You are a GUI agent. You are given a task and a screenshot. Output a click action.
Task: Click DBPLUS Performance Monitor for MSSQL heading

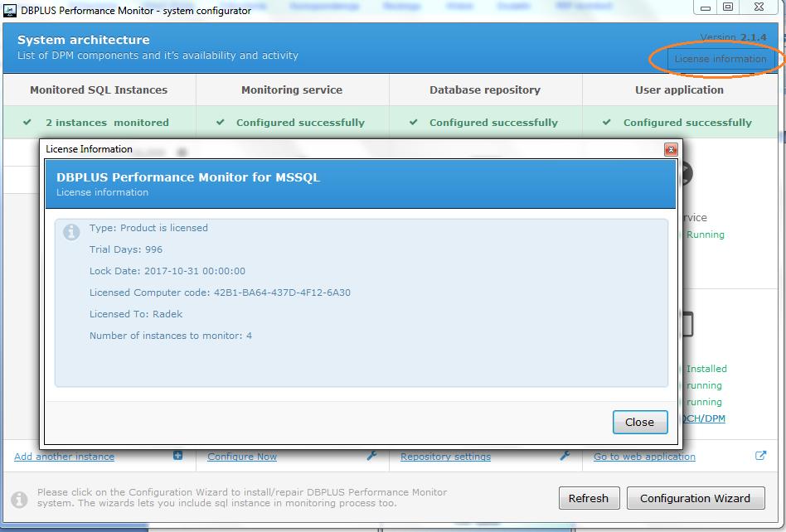tap(188, 177)
